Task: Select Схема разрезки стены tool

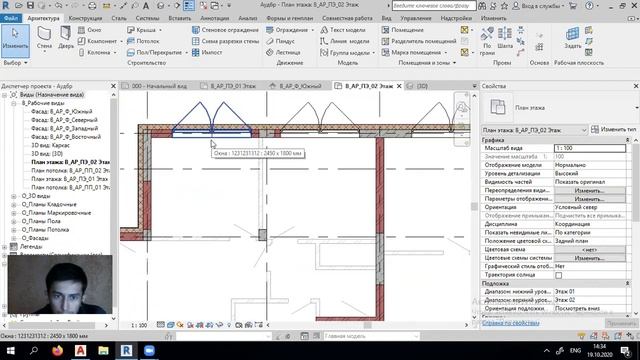Action: (225, 41)
